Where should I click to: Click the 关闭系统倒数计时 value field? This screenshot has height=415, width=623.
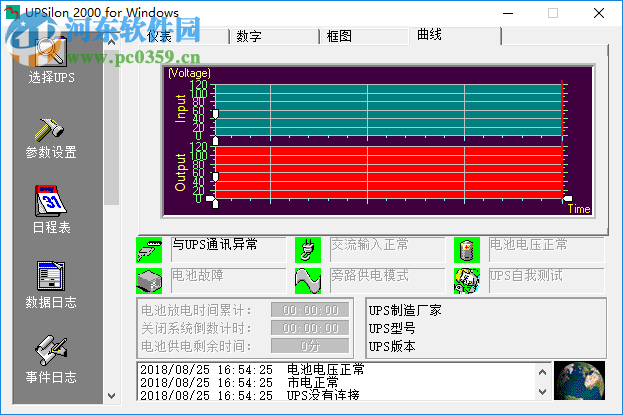[310, 328]
